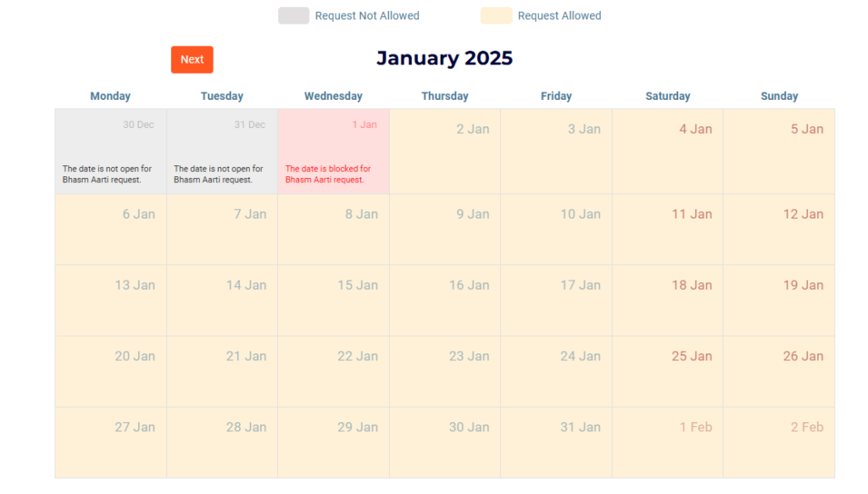Click the cream Request Allowed swatch

click(x=496, y=15)
